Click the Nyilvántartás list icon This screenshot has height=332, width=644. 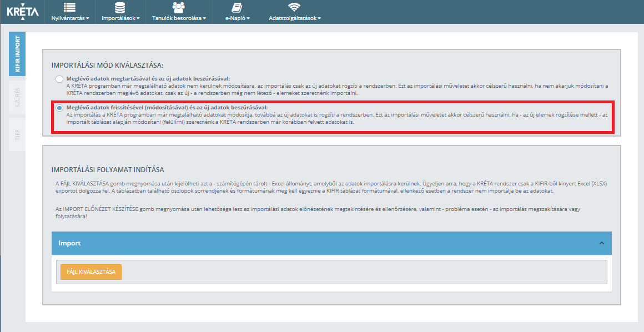pyautogui.click(x=70, y=7)
